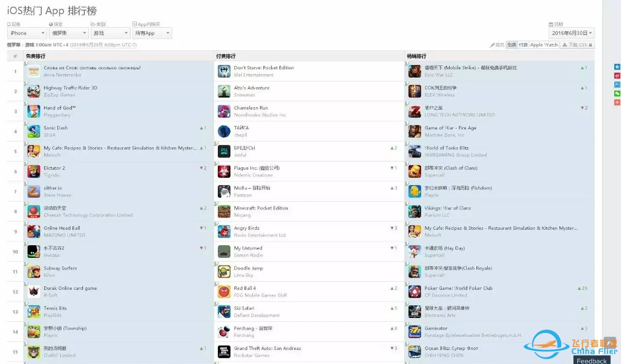Open the БРЕДУСЫ app link
This screenshot has height=364, width=621.
pyautogui.click(x=245, y=148)
